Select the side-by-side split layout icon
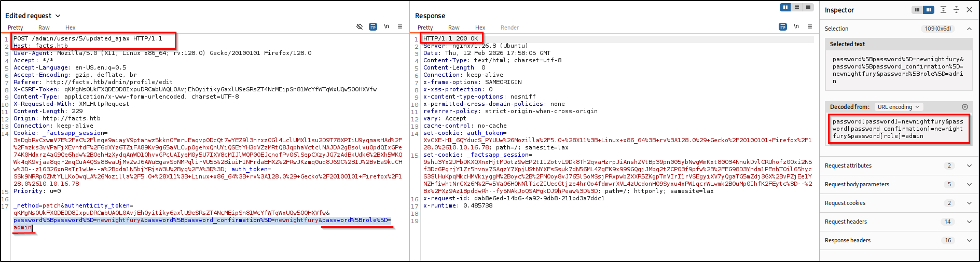The image size is (980, 262). point(785,7)
